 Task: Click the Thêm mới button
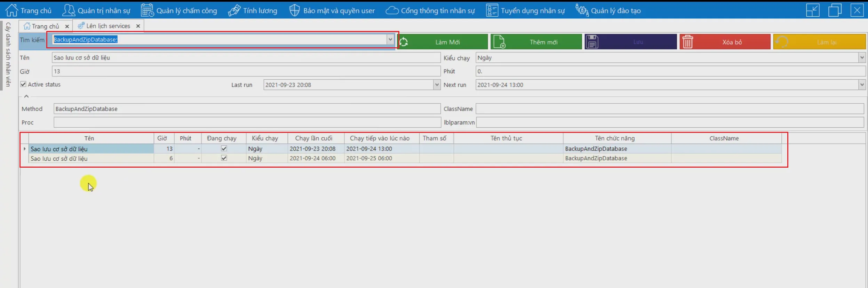[x=536, y=42]
